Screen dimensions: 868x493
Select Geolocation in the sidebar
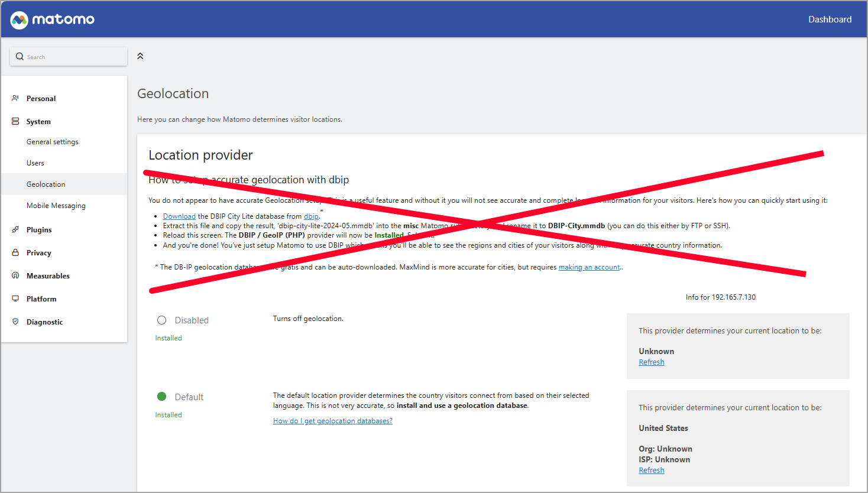(x=64, y=184)
